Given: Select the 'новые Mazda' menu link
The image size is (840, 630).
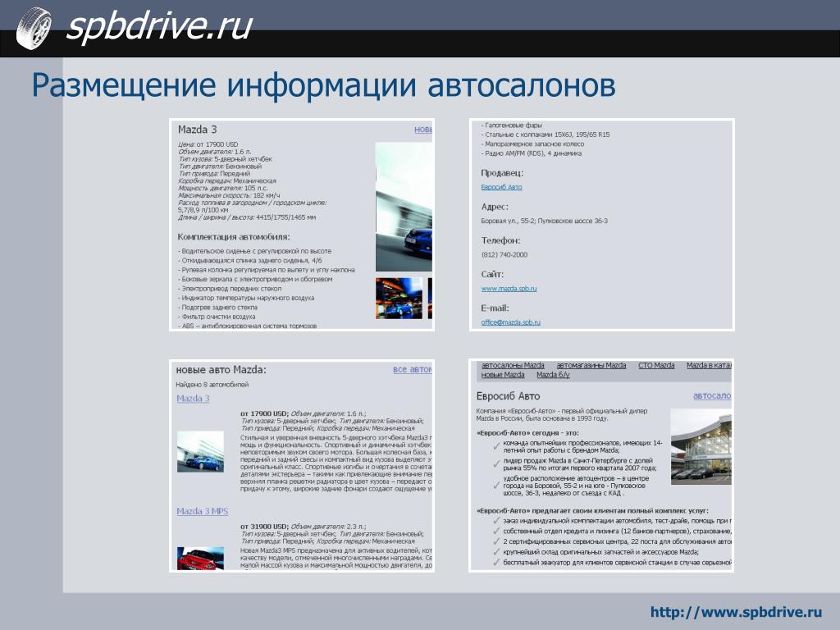Looking at the screenshot, I should click(503, 375).
